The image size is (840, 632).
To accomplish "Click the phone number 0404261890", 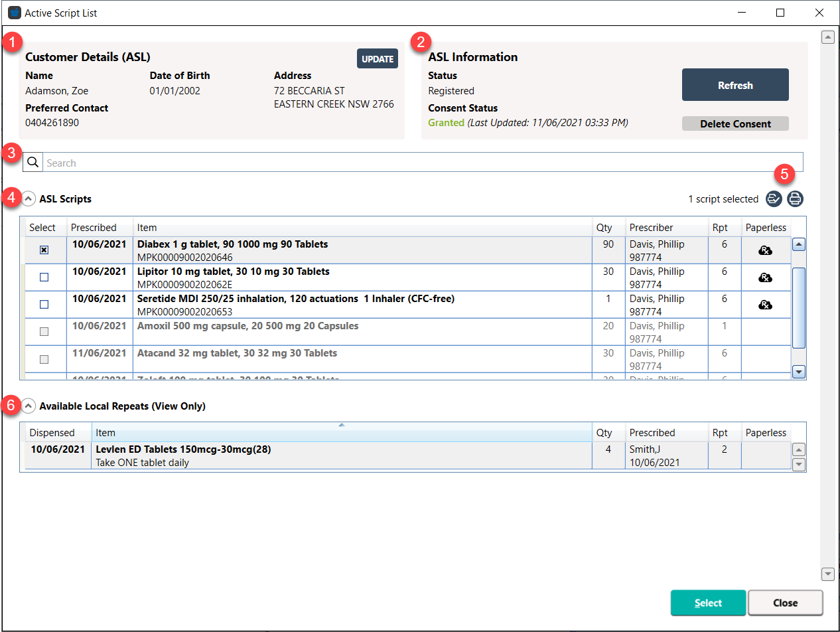I will 53,123.
